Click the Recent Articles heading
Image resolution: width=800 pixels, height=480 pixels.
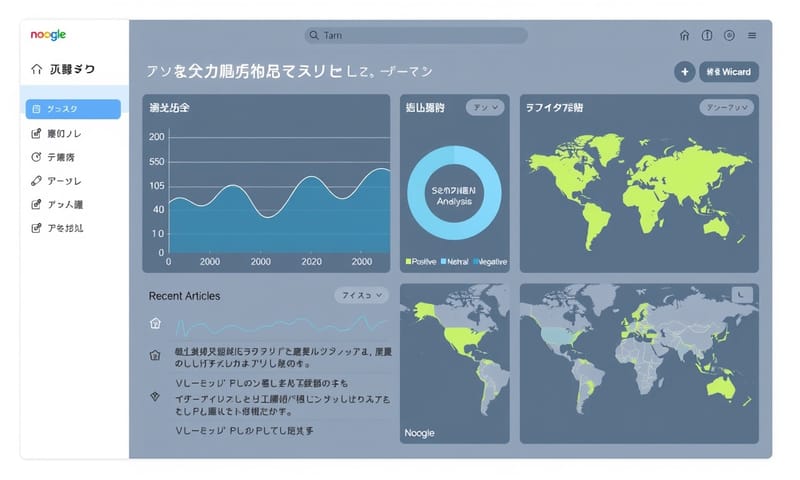click(185, 296)
